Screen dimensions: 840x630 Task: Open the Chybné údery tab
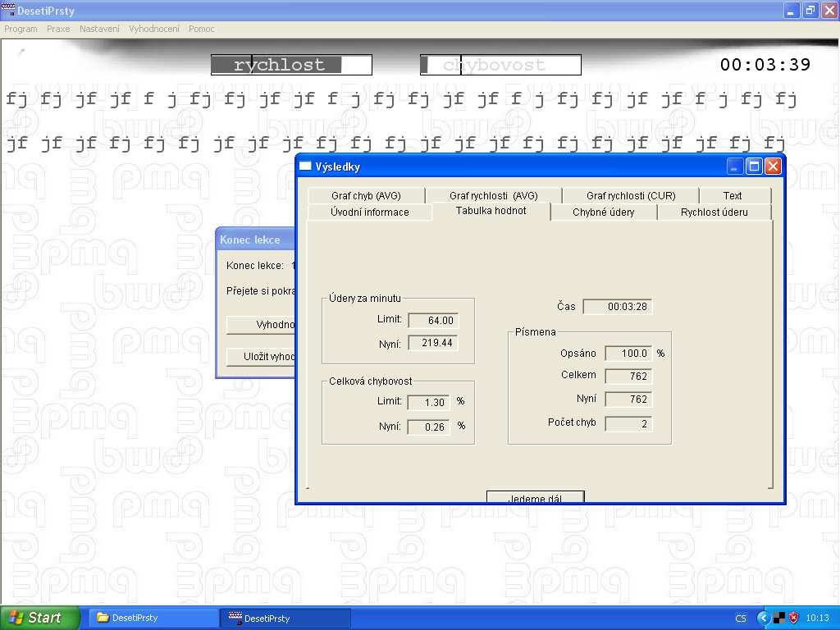click(603, 212)
